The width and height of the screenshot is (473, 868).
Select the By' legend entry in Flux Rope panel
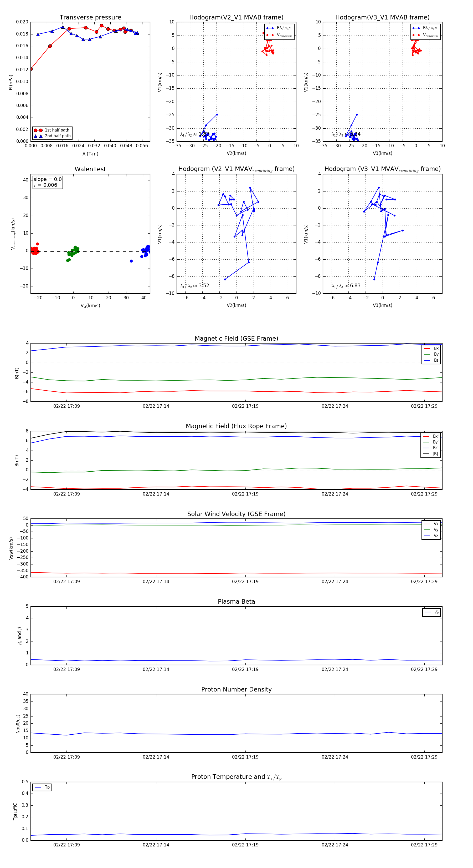click(431, 442)
